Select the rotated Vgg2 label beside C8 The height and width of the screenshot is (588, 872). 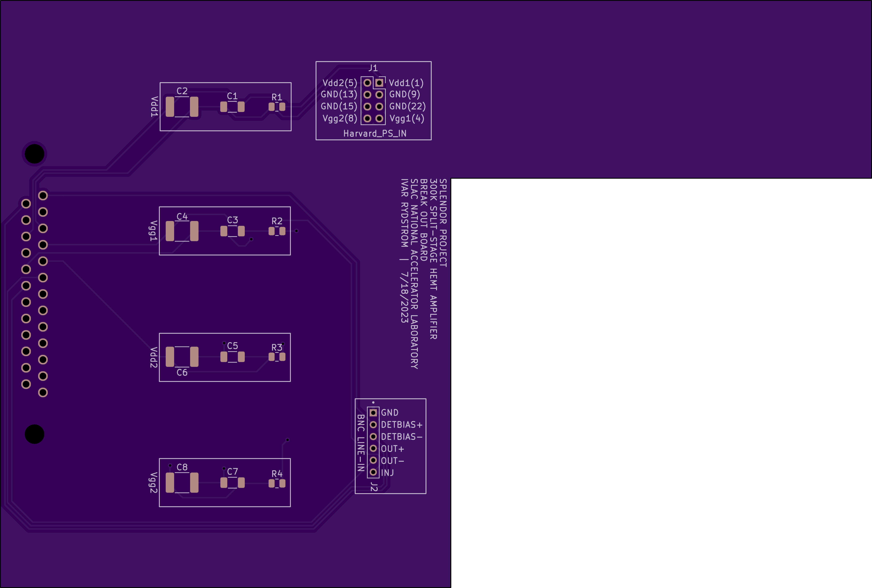(153, 483)
